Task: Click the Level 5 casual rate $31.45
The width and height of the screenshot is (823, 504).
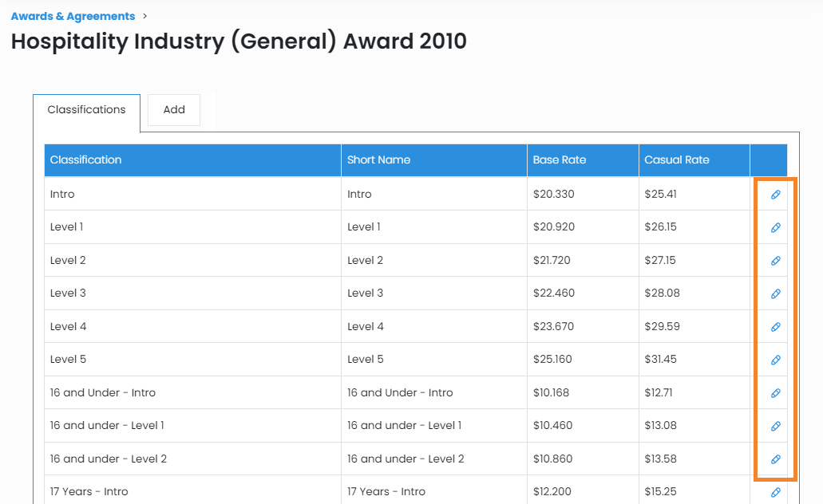Action: (x=660, y=359)
